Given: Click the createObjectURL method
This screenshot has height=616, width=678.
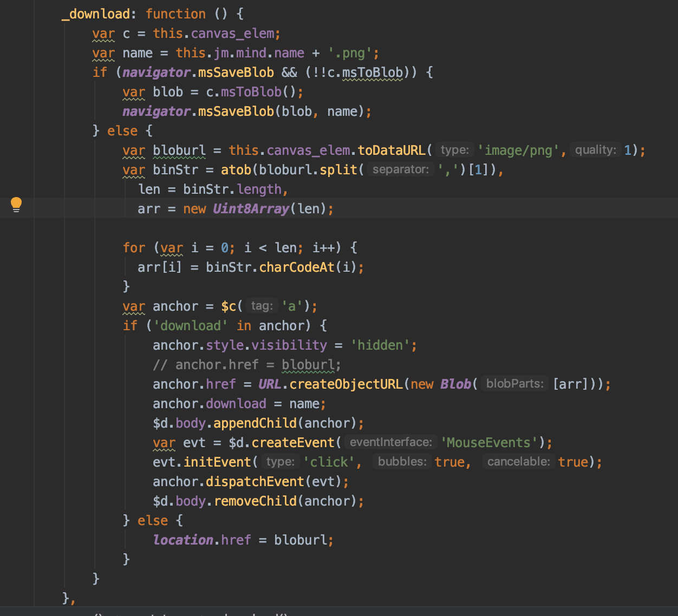Looking at the screenshot, I should [x=346, y=384].
